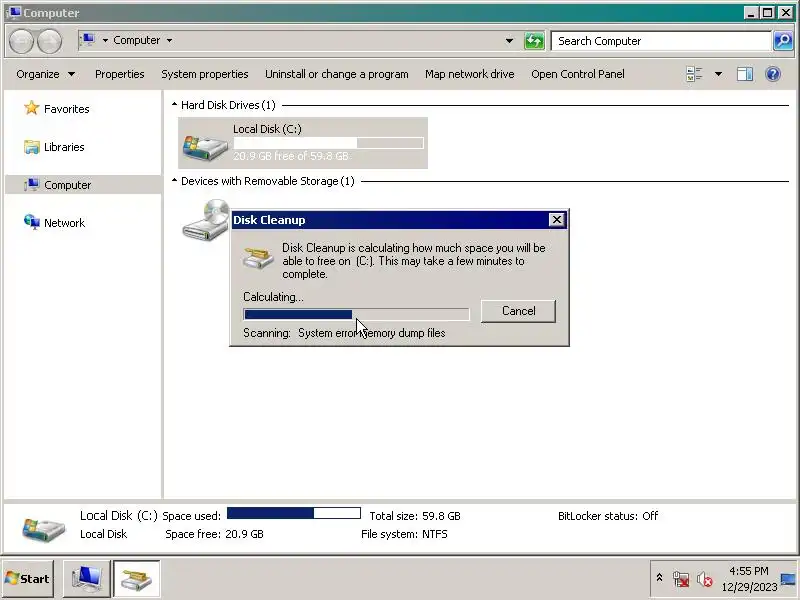This screenshot has width=800, height=600.
Task: Maximize the Computer window
Action: (767, 13)
